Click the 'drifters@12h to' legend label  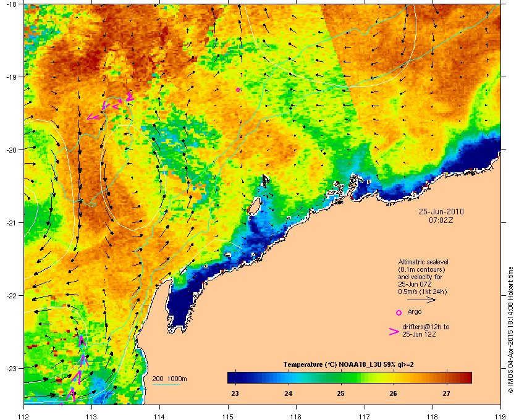(x=426, y=327)
